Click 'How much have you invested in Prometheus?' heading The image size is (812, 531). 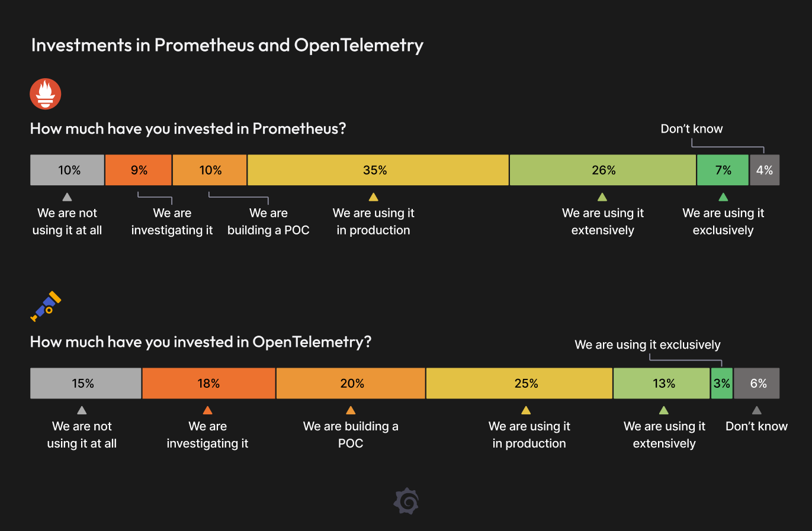point(188,129)
